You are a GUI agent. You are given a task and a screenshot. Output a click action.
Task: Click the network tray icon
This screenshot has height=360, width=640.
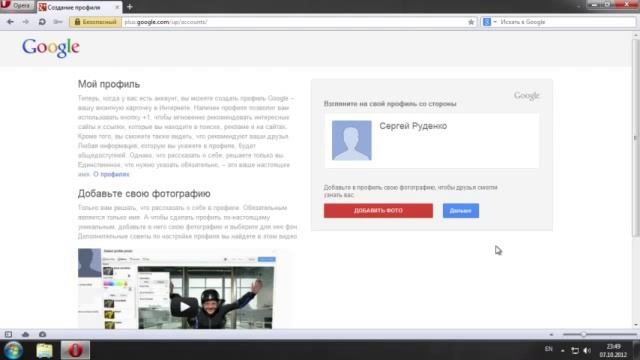pos(575,350)
